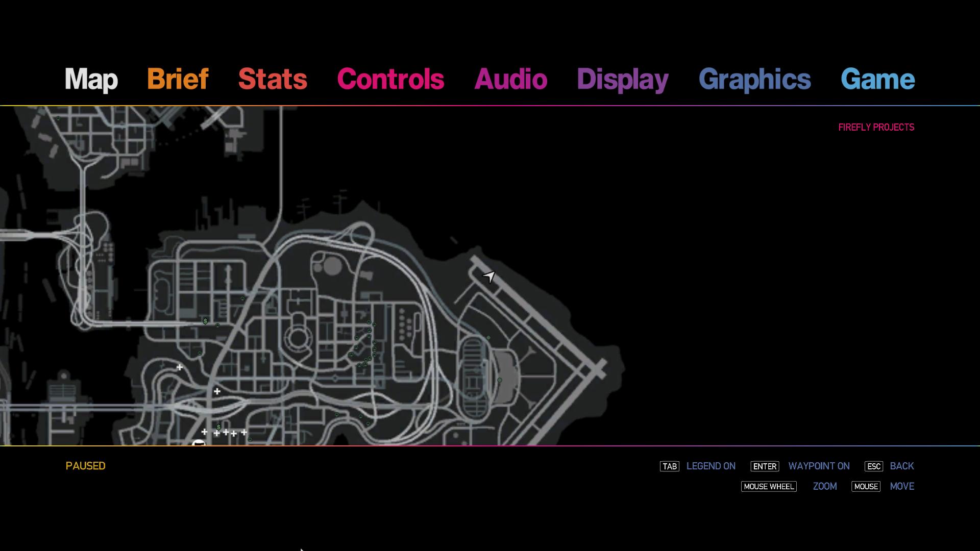980x551 pixels.
Task: Click the ESC key hint box
Action: coord(874,466)
